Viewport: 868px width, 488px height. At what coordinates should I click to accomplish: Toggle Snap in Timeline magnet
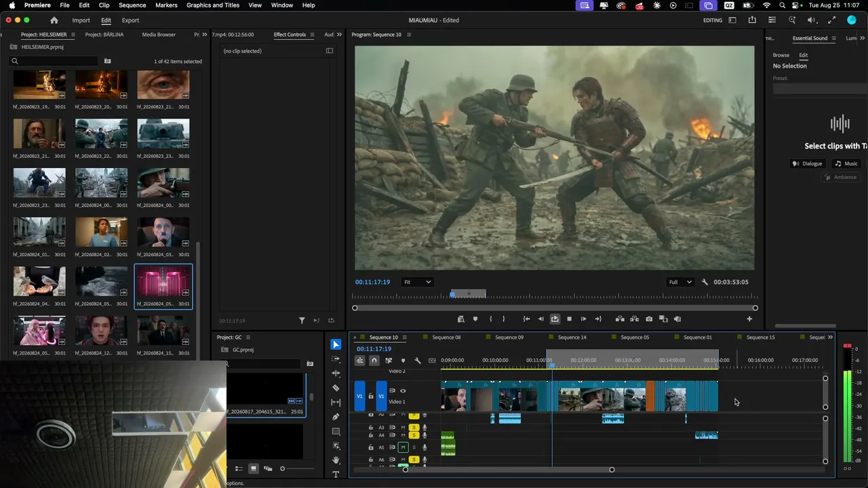(374, 361)
